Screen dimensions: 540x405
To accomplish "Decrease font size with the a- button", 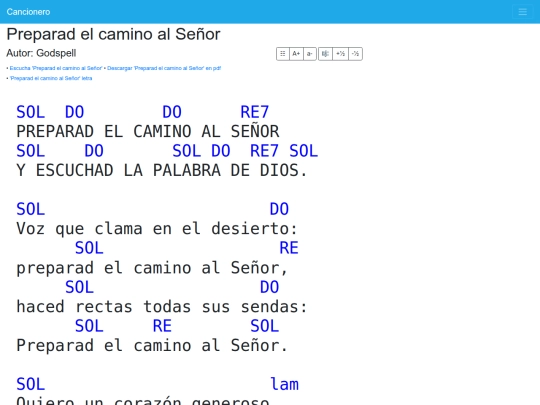I will point(310,54).
